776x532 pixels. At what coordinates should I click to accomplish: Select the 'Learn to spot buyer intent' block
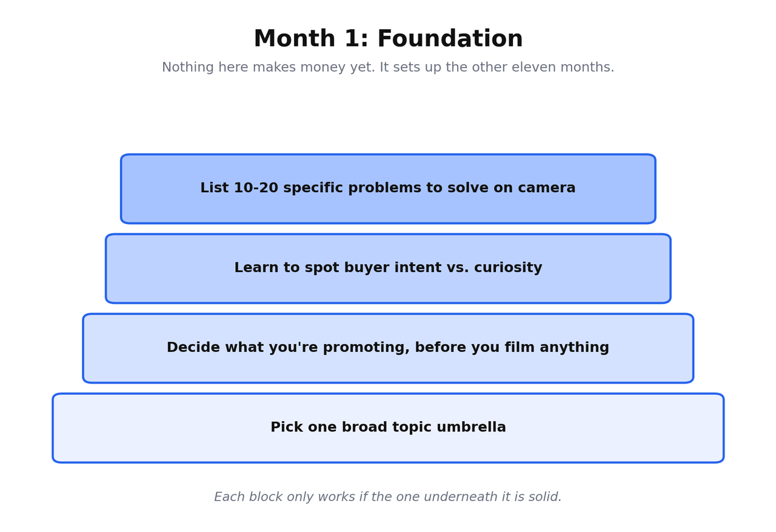[388, 268]
